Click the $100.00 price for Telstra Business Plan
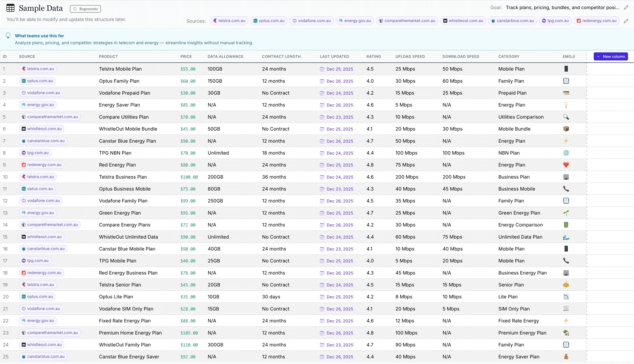Viewport: 634px width, 364px height. coord(189,177)
